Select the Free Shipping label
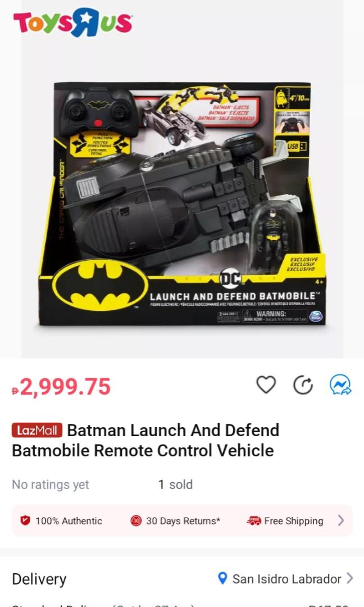The image size is (364, 607). [294, 521]
